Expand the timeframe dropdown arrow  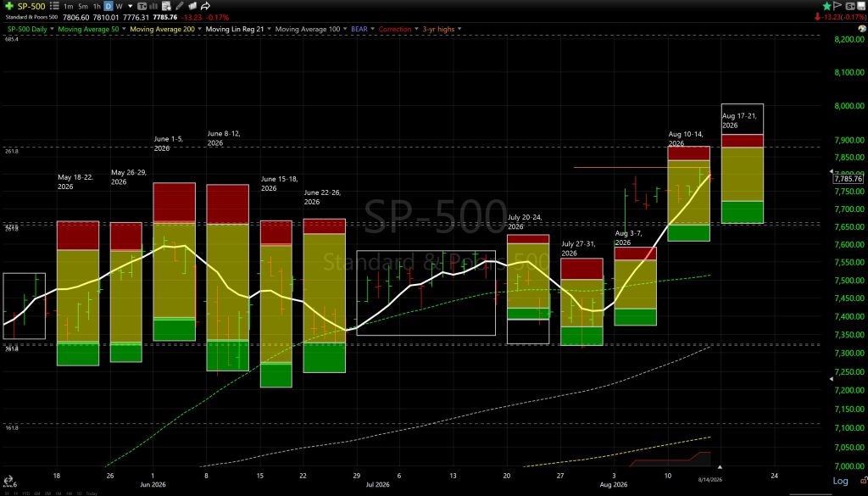[x=130, y=7]
